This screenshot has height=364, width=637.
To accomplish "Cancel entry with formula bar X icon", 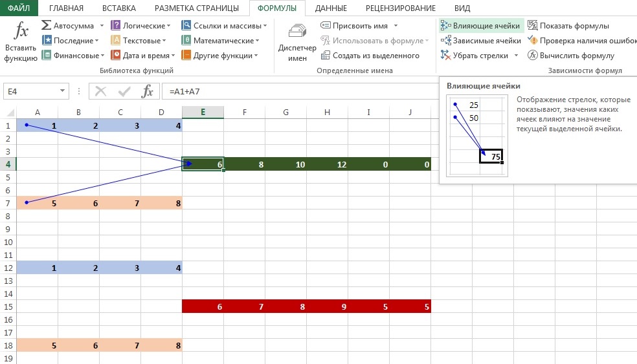I will tap(101, 91).
